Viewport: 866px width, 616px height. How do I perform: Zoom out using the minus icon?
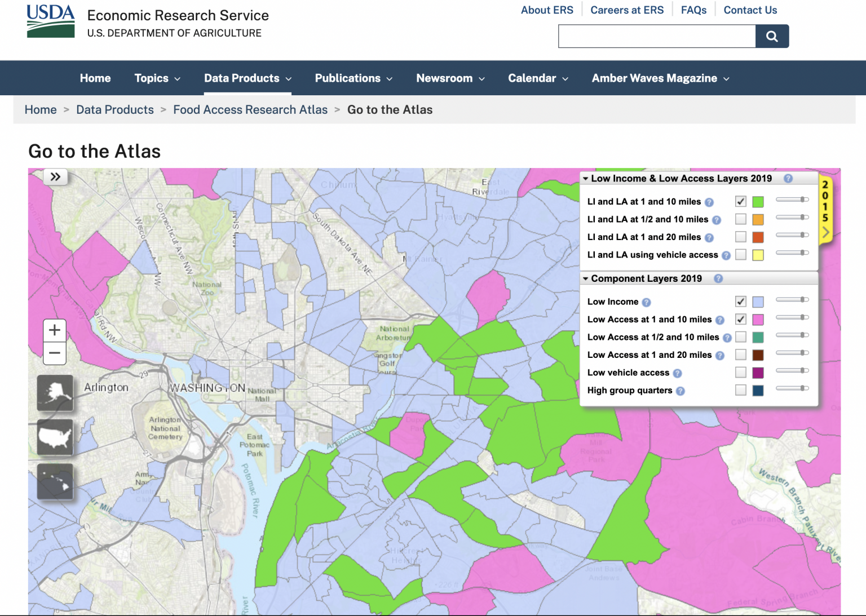coord(54,353)
